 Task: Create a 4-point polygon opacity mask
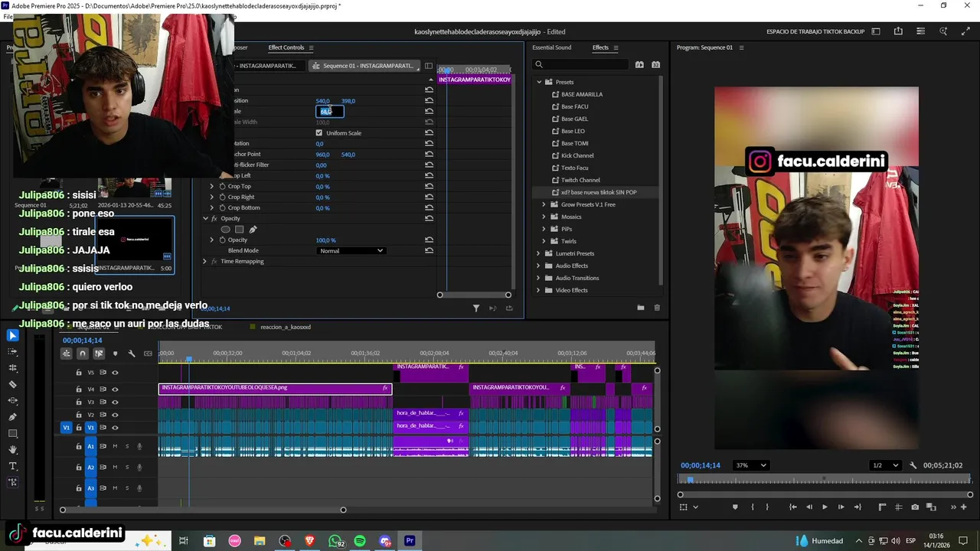239,230
